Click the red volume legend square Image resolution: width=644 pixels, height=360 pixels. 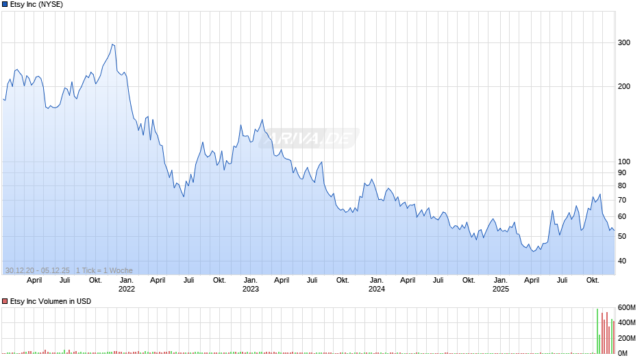[5, 301]
